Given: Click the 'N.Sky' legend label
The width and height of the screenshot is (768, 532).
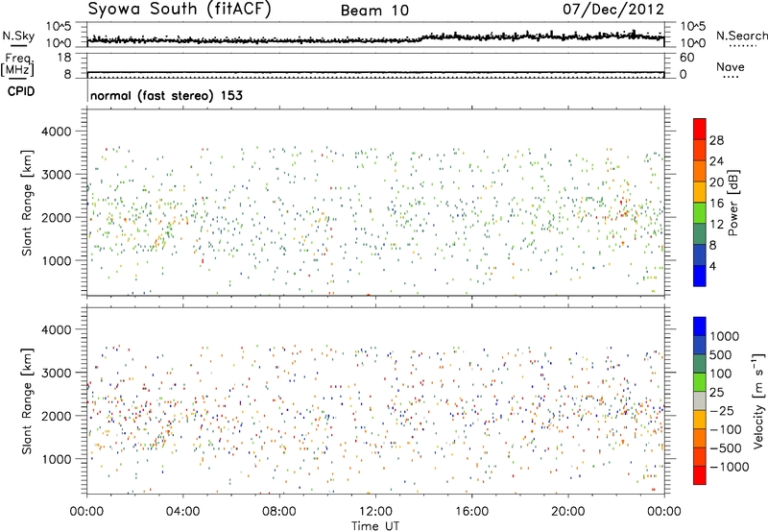Looking at the screenshot, I should (x=18, y=36).
